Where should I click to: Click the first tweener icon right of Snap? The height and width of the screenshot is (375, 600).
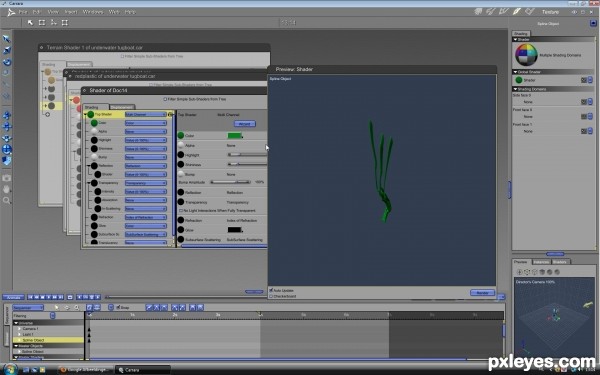click(149, 307)
